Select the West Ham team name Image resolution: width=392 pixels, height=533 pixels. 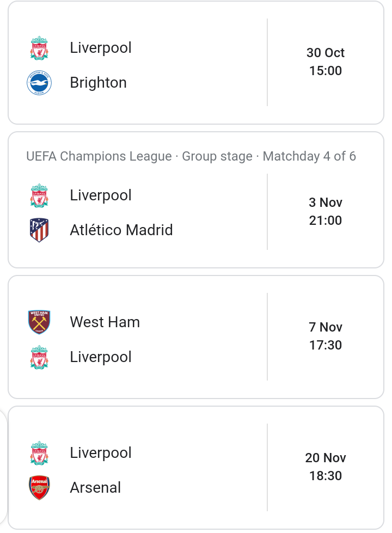pos(105,322)
